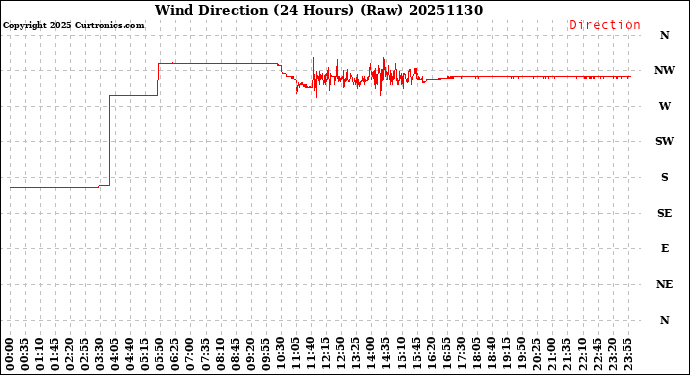This screenshot has height=375, width=690.
Task: Click the 07:00 time axis label
Action: 190,354
